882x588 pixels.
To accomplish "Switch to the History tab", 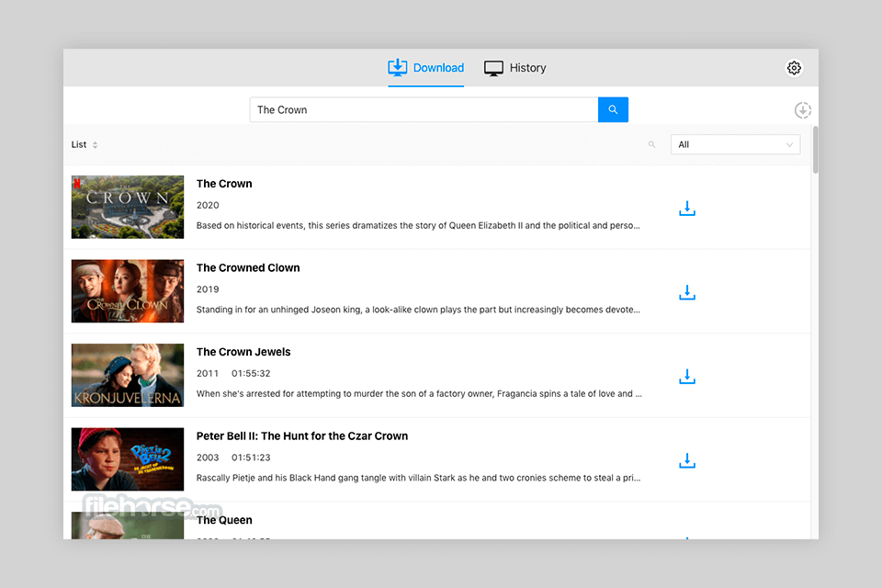I will click(514, 68).
